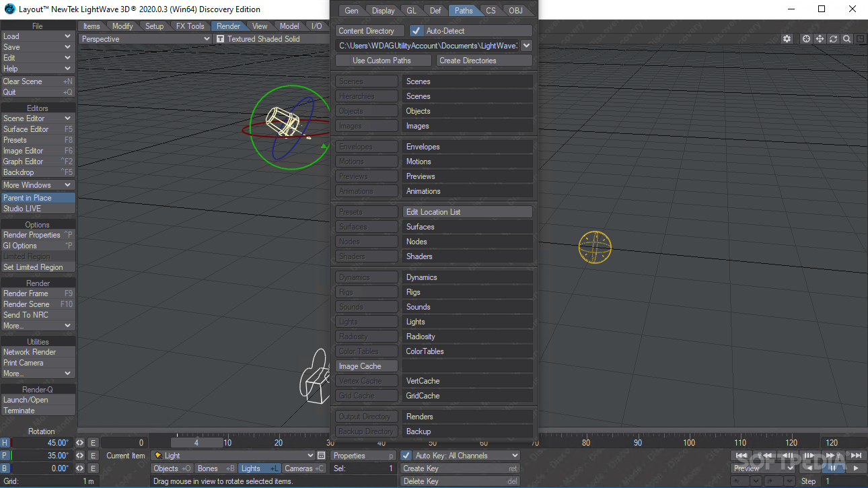Switch to the OBJ preferences tab
The width and height of the screenshot is (868, 488).
pos(515,11)
